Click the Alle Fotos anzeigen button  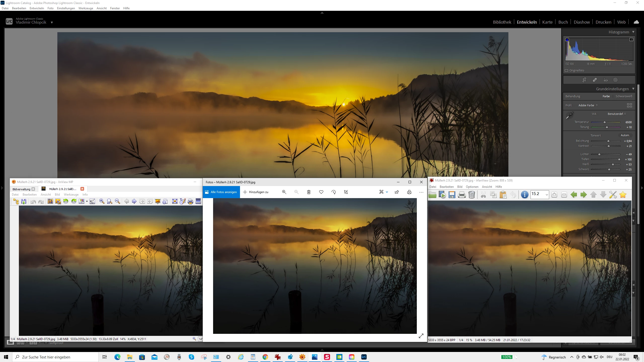click(221, 192)
